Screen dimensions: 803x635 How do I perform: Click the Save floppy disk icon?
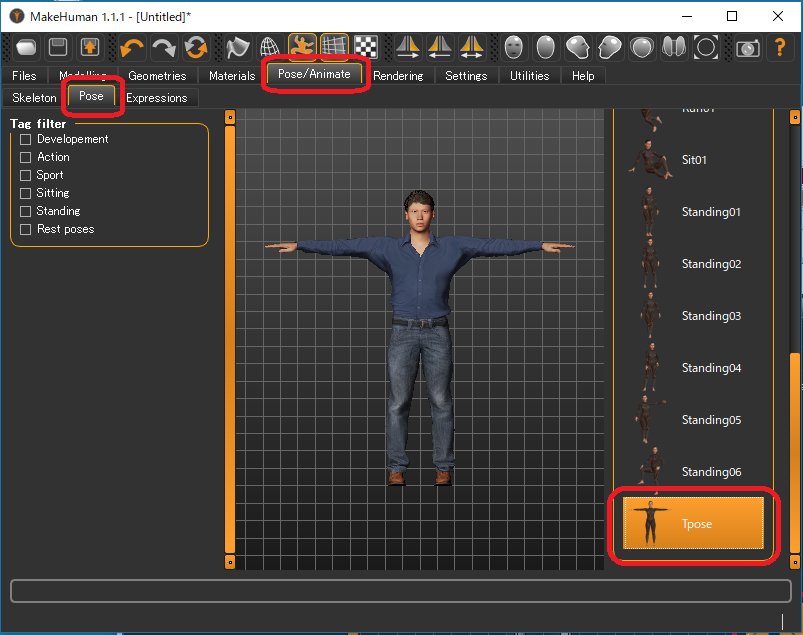click(58, 47)
